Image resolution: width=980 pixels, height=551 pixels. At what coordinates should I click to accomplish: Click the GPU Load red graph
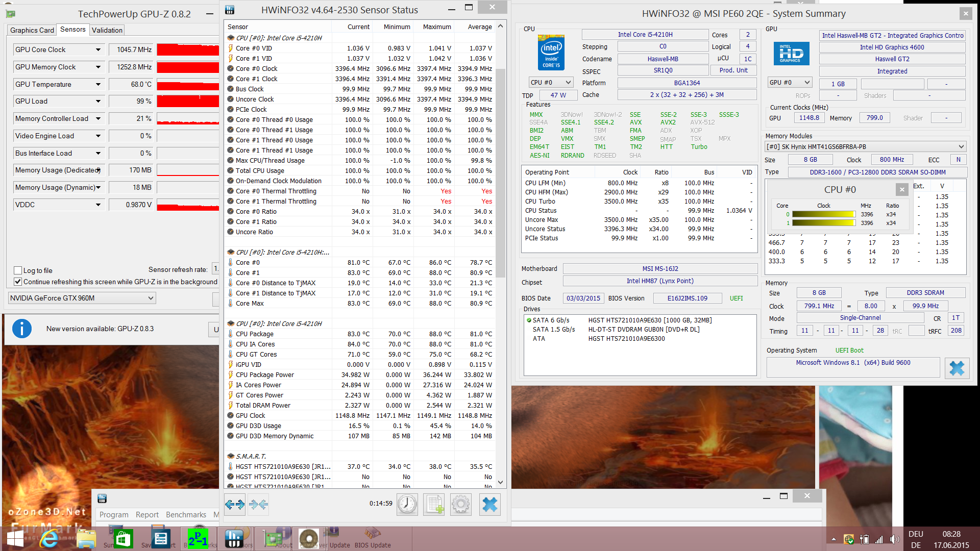click(188, 101)
